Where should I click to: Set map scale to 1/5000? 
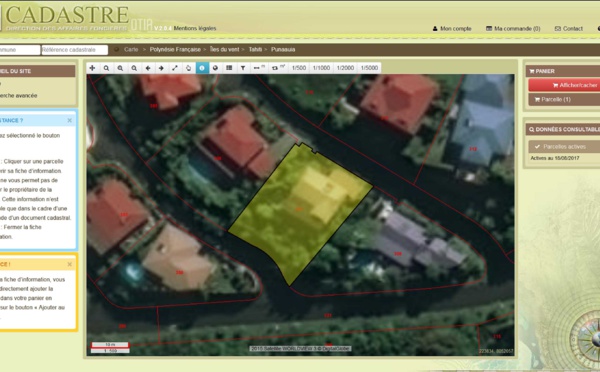[369, 68]
